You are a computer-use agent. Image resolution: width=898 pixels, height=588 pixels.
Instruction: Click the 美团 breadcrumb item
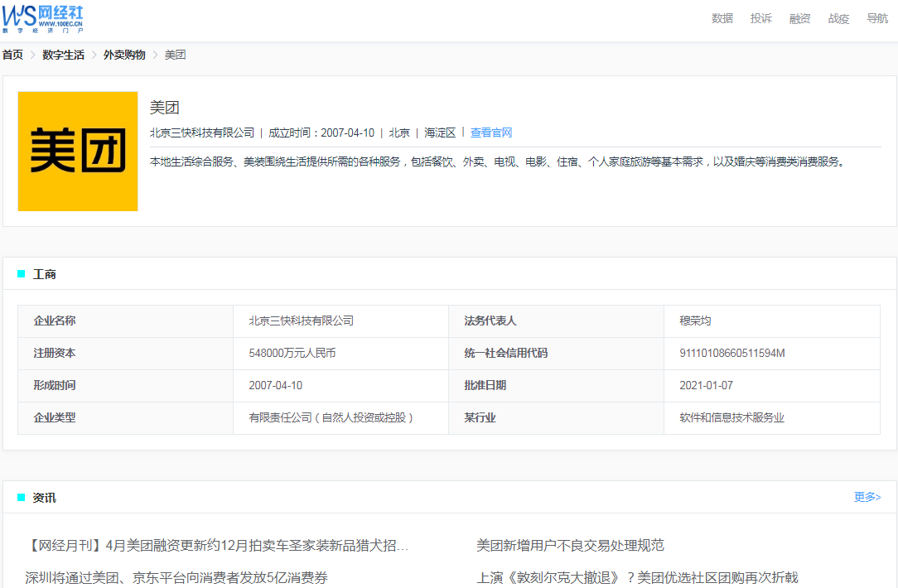point(175,55)
